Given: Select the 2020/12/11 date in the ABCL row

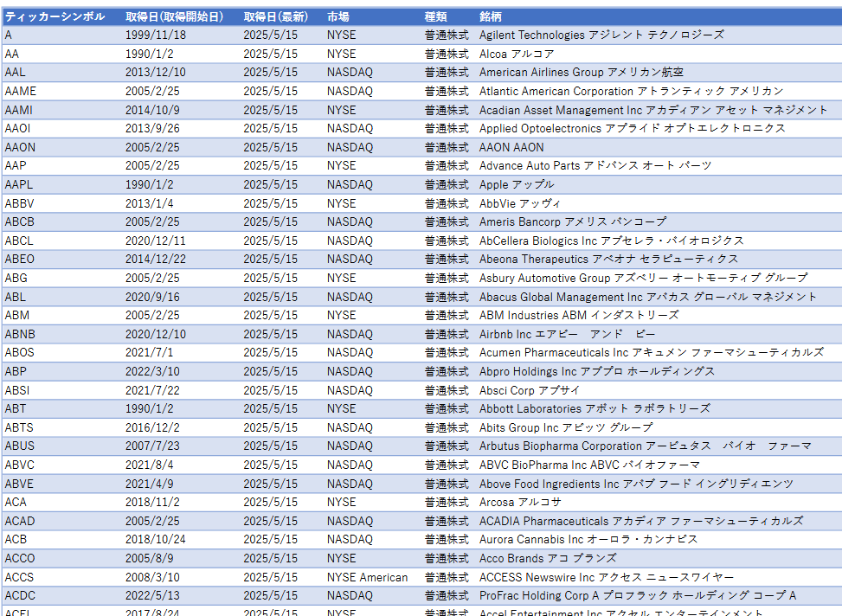Looking at the screenshot, I should pyautogui.click(x=156, y=241).
